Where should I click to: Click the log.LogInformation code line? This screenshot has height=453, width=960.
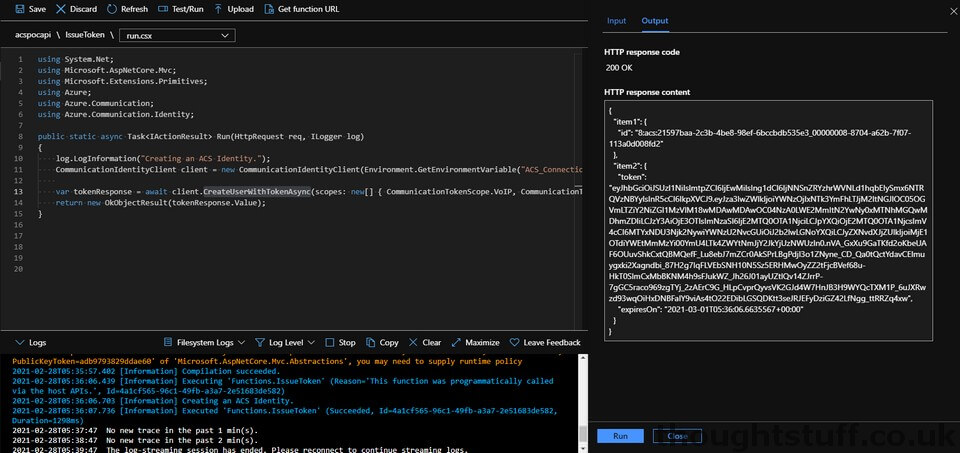163,159
